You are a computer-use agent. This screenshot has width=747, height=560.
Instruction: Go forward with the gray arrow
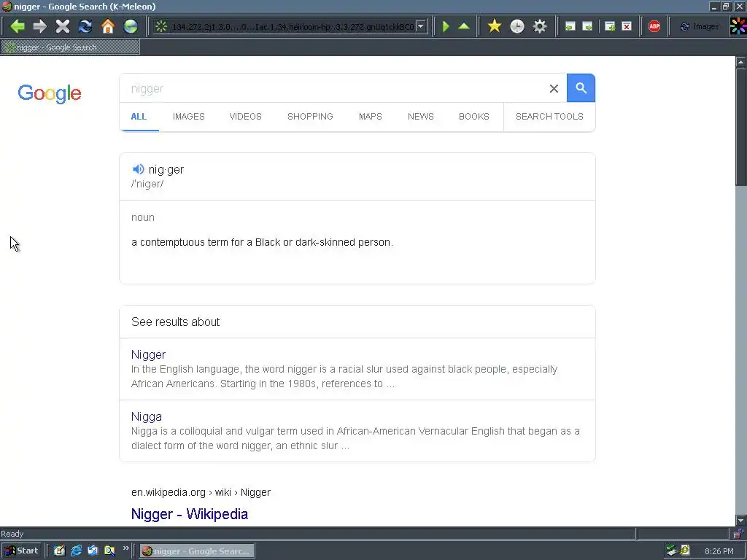39,26
